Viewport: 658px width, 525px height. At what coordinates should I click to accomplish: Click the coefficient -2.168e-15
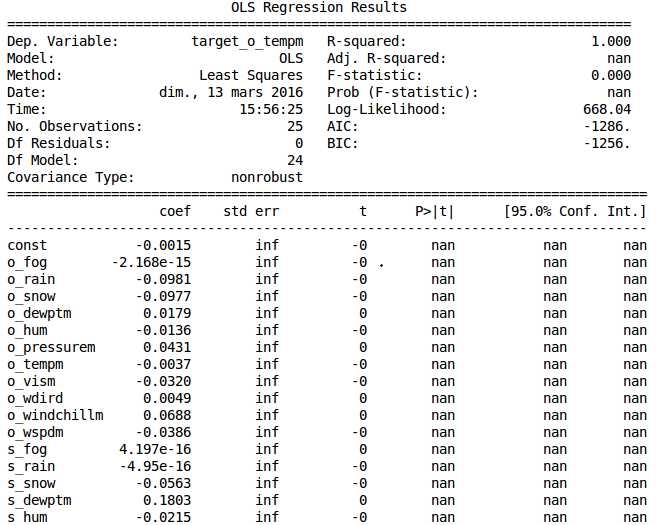(151, 263)
